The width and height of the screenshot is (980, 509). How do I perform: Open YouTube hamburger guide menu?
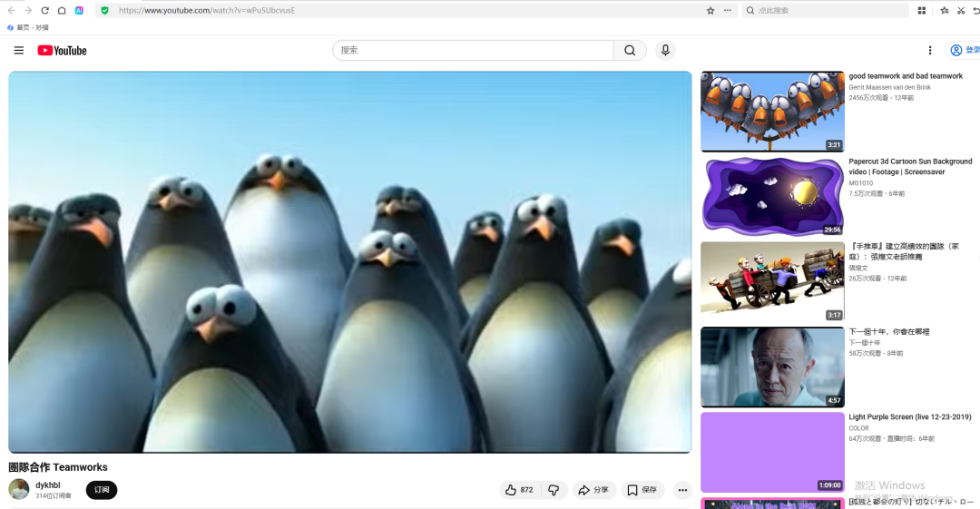click(x=19, y=51)
